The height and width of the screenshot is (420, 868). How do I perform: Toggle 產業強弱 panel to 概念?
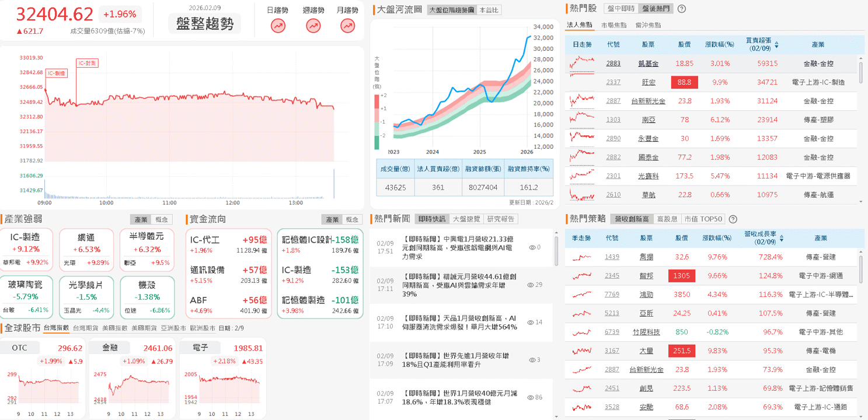pos(162,219)
